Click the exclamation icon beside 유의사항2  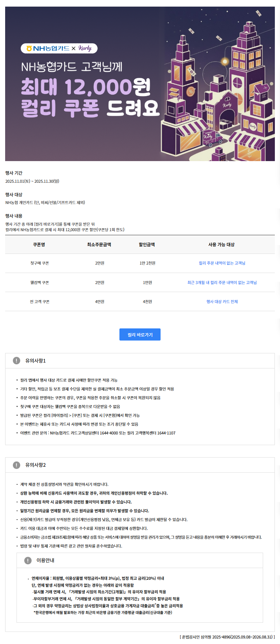pyautogui.click(x=17, y=465)
